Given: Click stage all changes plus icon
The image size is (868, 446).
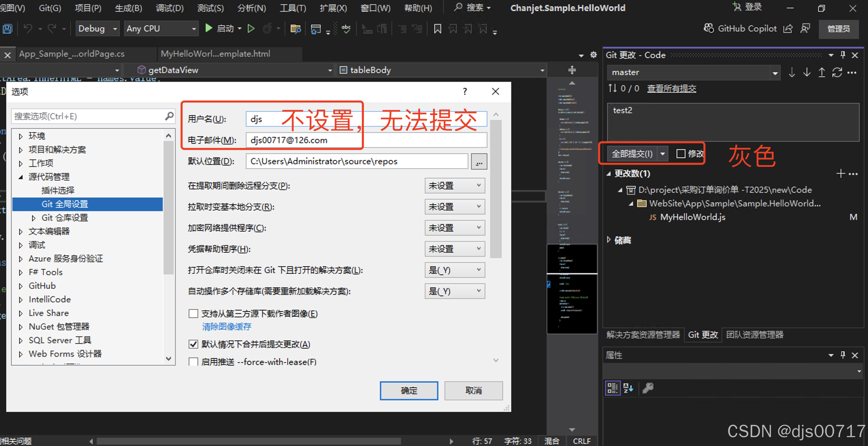Looking at the screenshot, I should click(840, 174).
